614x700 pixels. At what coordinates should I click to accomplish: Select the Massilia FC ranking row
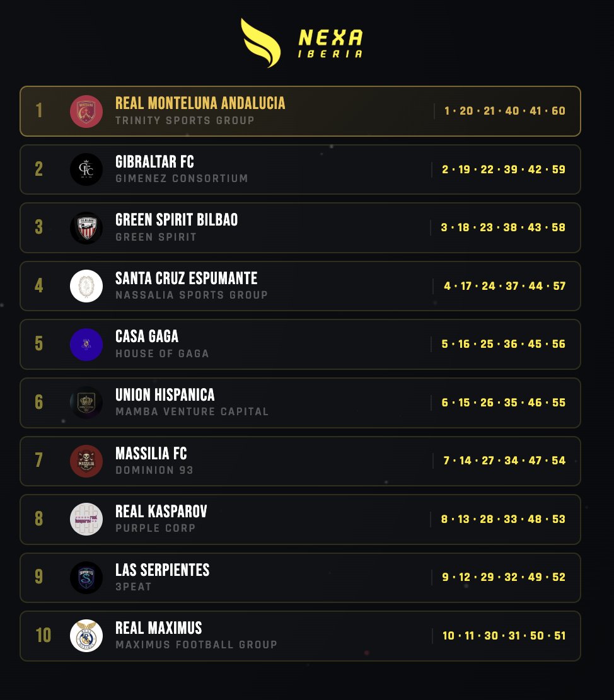click(300, 461)
